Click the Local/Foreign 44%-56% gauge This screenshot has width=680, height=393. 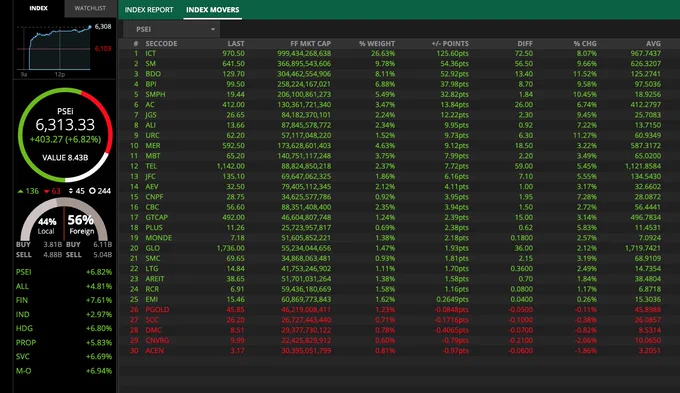click(64, 219)
